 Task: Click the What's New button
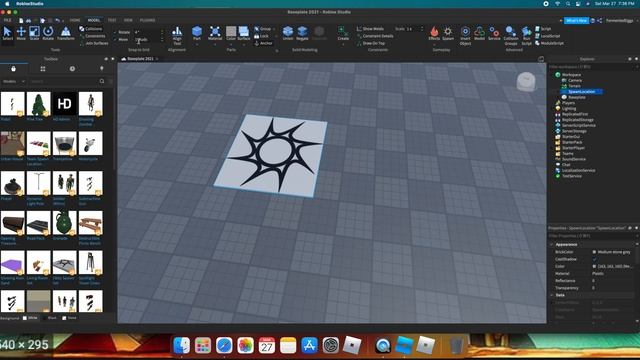(x=576, y=20)
